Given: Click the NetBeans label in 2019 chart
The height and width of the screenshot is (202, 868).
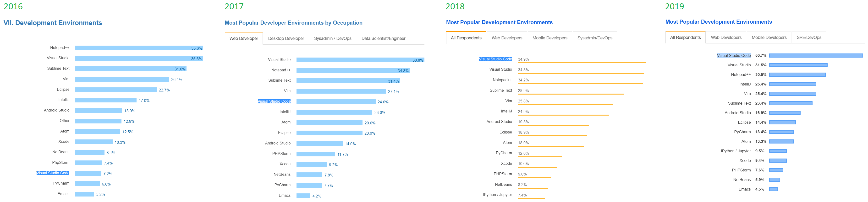Looking at the screenshot, I should click(x=742, y=180).
